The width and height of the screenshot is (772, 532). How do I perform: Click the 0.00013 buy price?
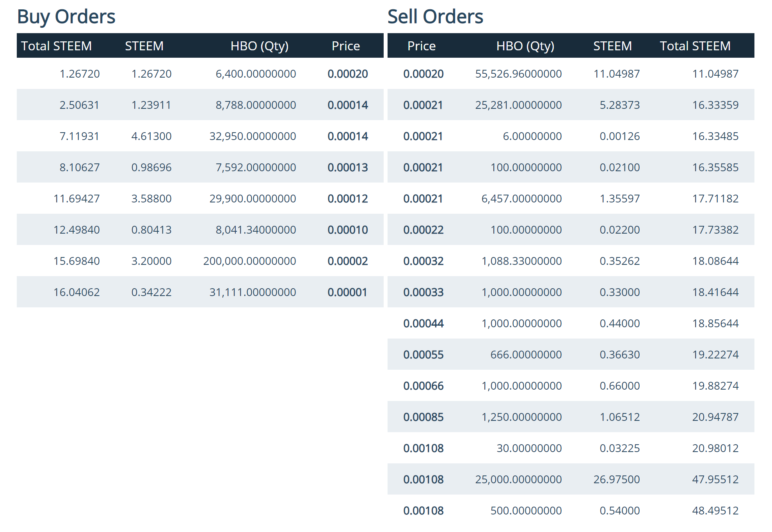(x=347, y=167)
